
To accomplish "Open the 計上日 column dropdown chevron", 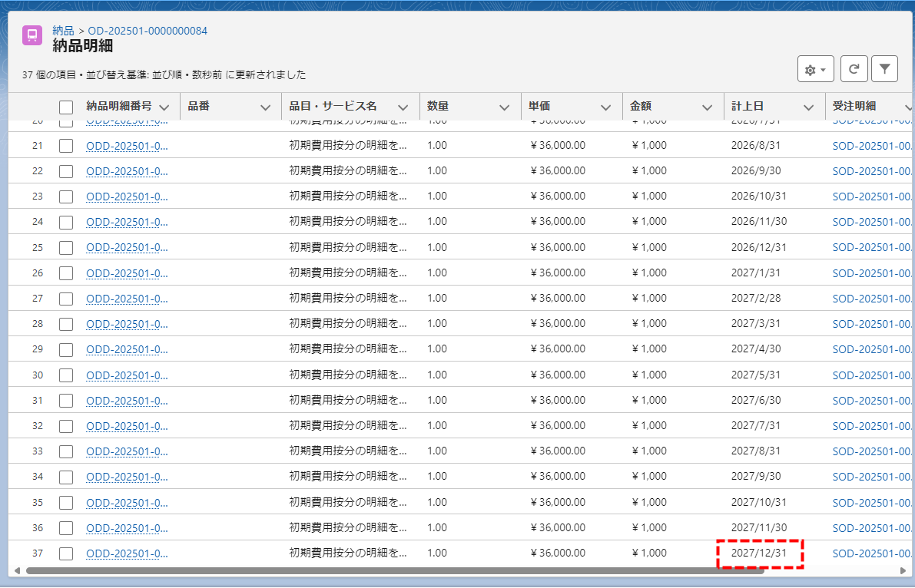I will [x=808, y=107].
